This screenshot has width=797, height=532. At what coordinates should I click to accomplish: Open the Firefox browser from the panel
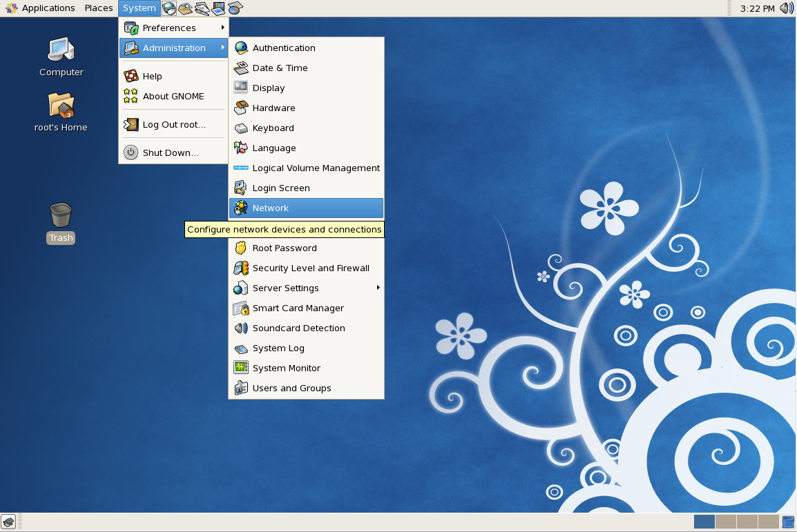click(169, 8)
